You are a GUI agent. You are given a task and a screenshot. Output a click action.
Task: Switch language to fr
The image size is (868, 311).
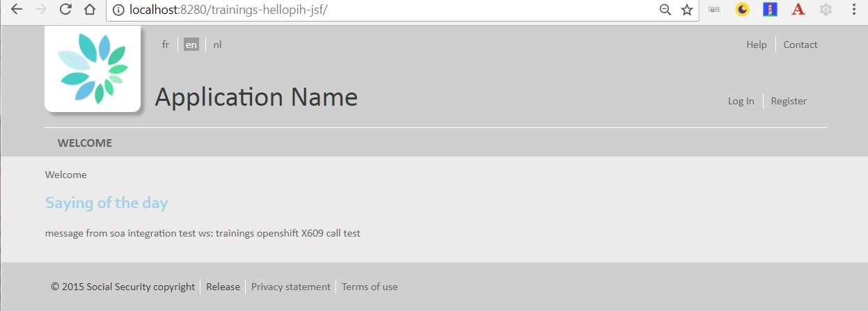166,45
